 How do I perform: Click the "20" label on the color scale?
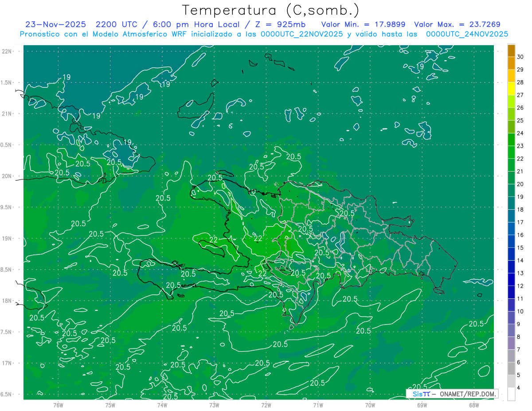click(x=520, y=184)
